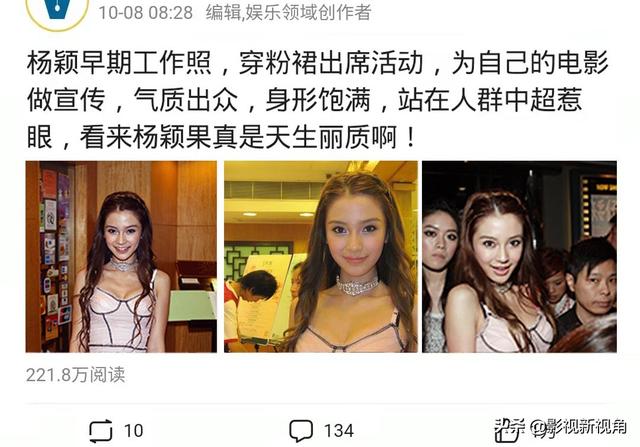Open the first photo with wood-paneled wall
This screenshot has width=640, height=447.
click(x=121, y=257)
